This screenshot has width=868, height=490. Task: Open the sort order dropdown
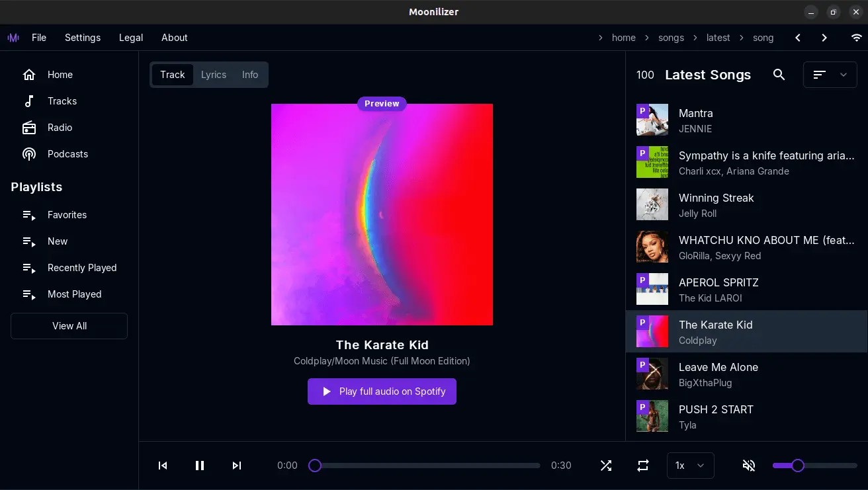(830, 75)
